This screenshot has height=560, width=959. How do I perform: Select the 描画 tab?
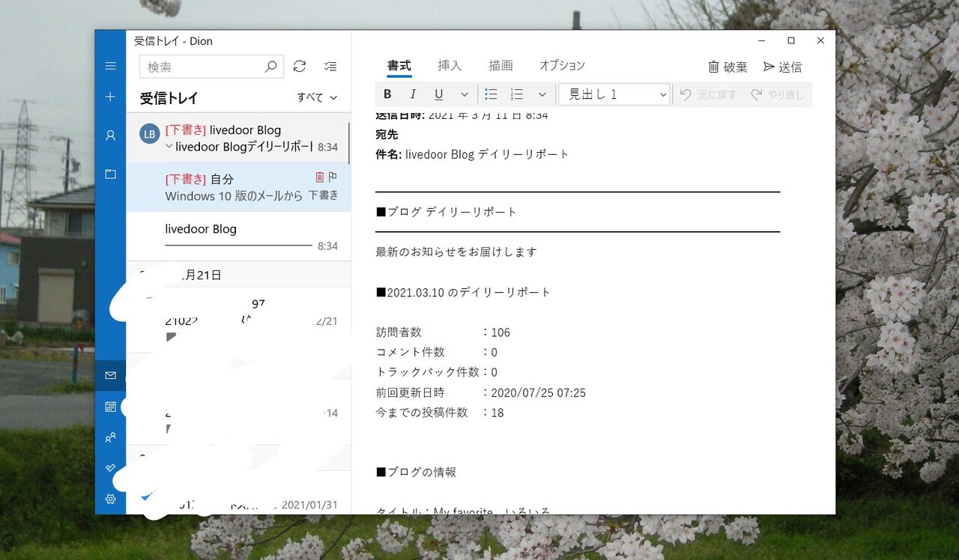[x=500, y=66]
